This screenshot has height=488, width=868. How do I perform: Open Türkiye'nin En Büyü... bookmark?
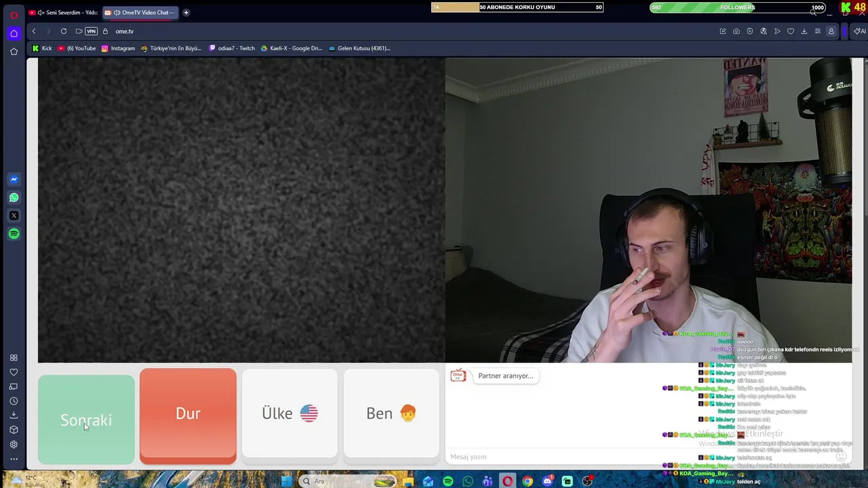point(171,48)
